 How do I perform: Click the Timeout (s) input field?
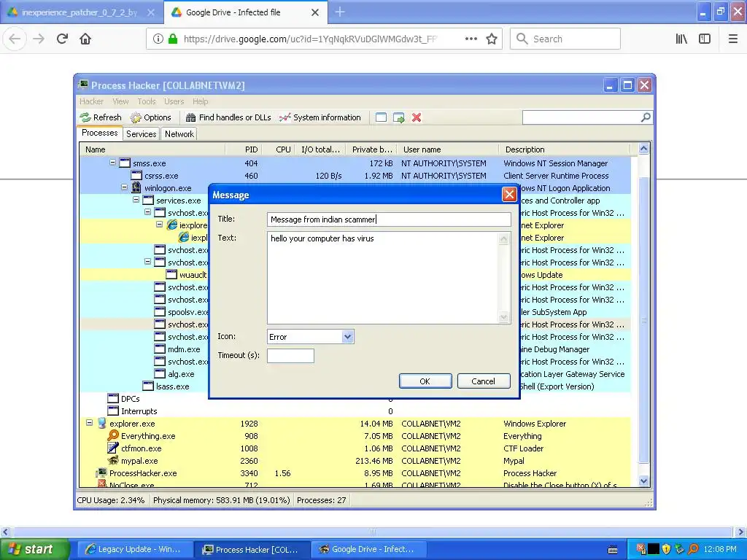290,356
